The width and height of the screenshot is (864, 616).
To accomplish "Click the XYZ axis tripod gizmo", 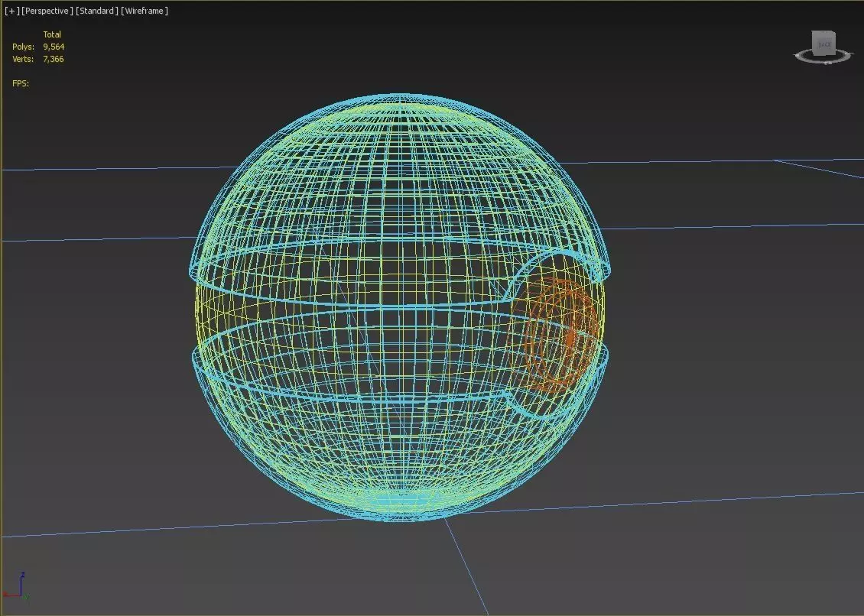I will point(16,586).
